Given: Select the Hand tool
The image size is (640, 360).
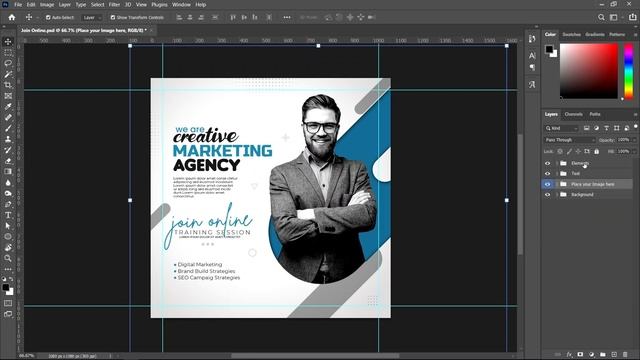Looking at the screenshot, I should [8, 247].
